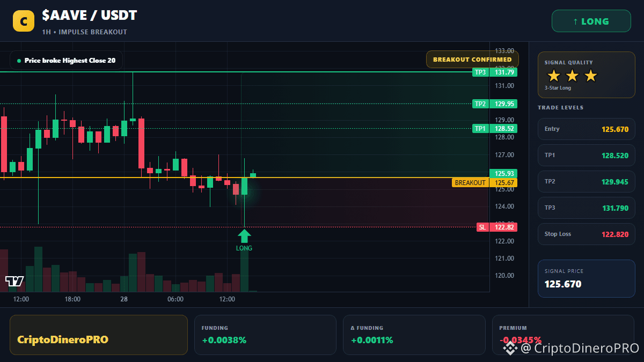The height and width of the screenshot is (362, 644).
Task: Click the 28 date label on time axis
Action: tap(124, 299)
